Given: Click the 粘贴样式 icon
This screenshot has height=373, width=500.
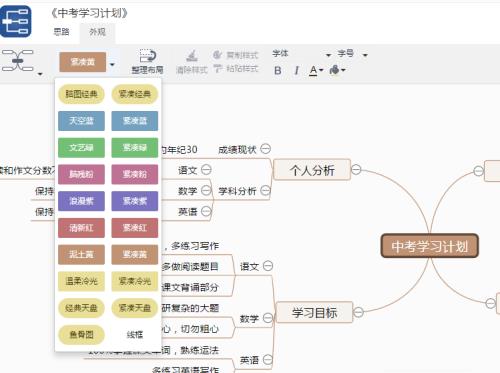Looking at the screenshot, I should click(x=218, y=69).
